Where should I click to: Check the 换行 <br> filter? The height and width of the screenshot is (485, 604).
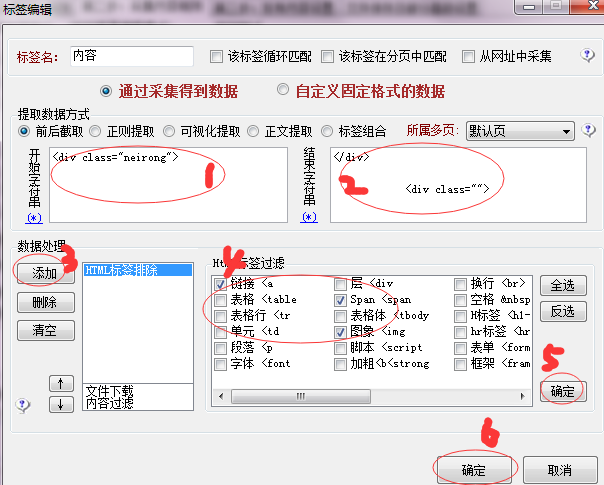460,284
